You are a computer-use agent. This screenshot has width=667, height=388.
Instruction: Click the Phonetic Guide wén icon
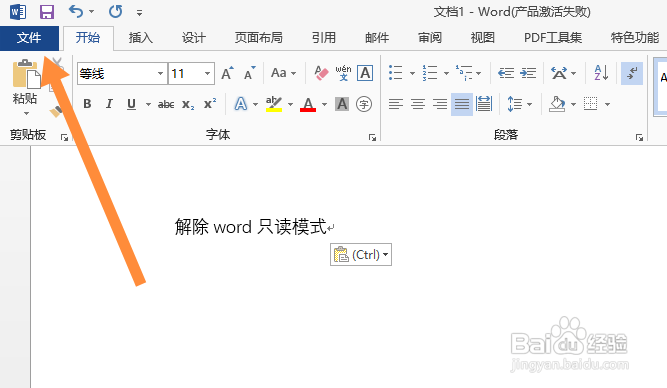pos(343,73)
